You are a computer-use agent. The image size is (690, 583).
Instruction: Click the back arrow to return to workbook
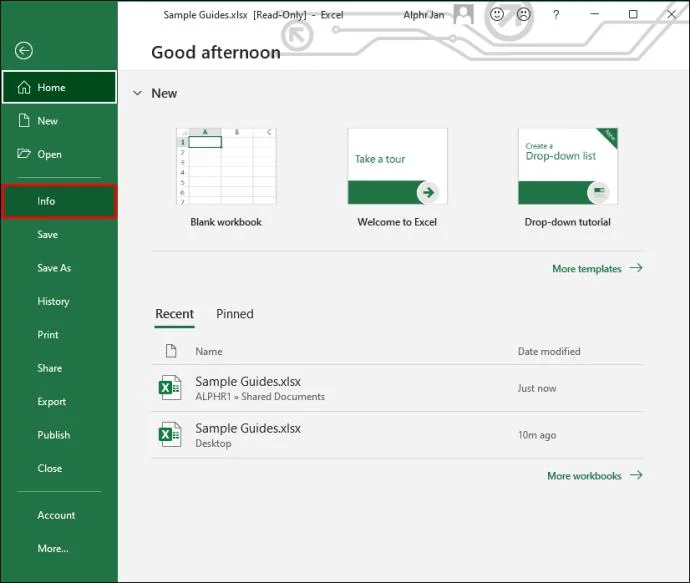pyautogui.click(x=23, y=51)
